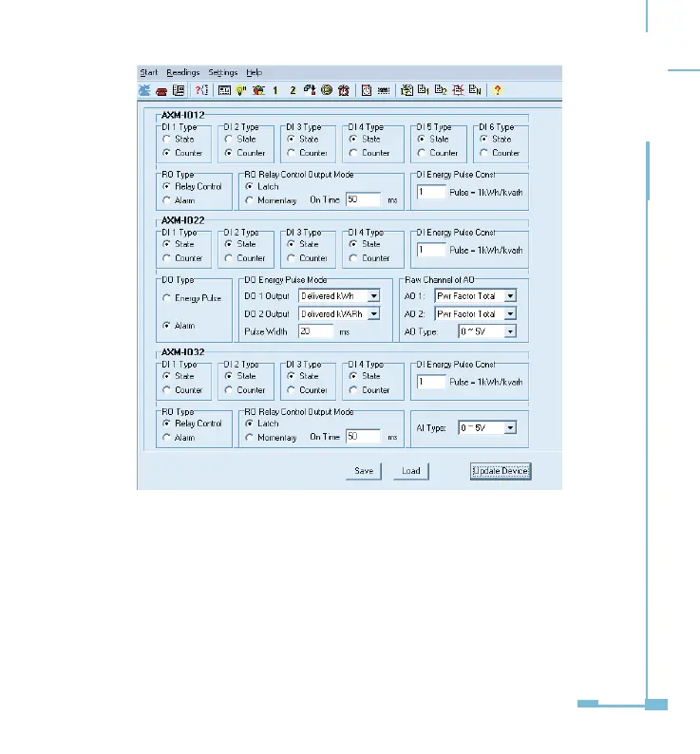The image size is (700, 754).
Task: Open AO Type dropdown
Action: click(x=510, y=331)
